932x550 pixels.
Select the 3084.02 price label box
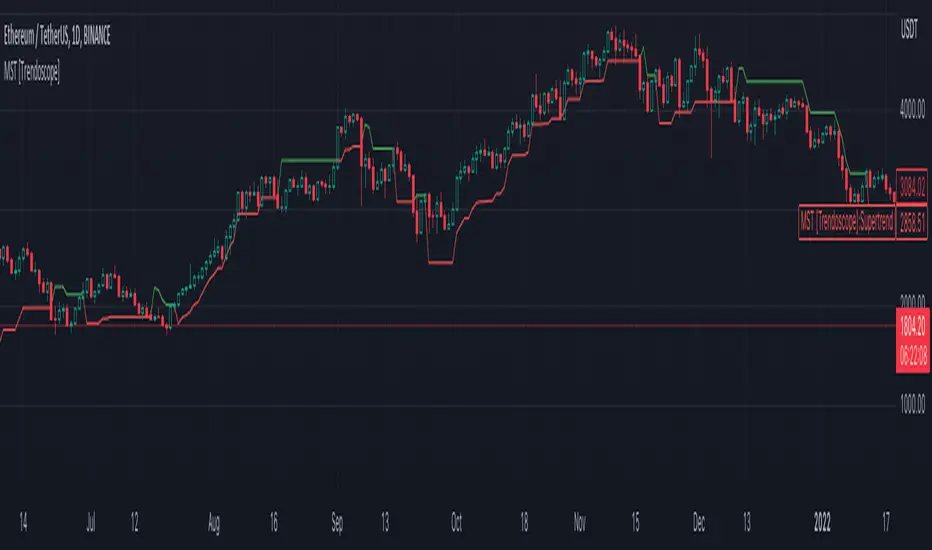click(x=913, y=183)
